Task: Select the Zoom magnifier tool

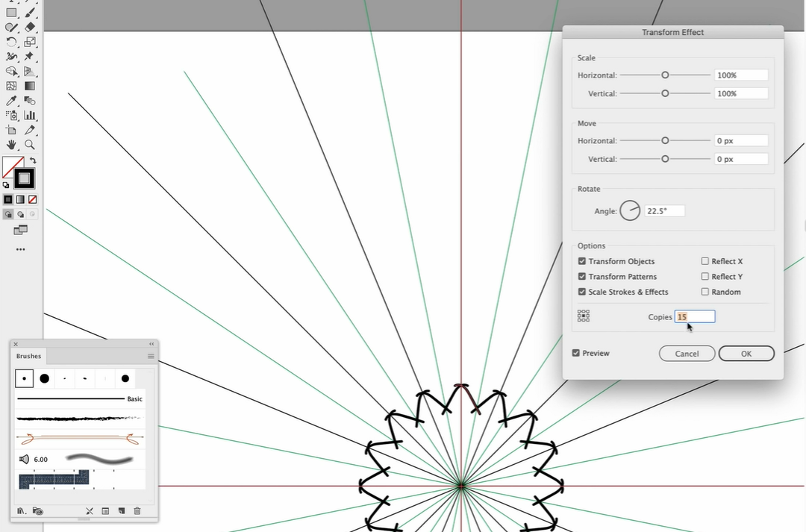Action: [30, 145]
